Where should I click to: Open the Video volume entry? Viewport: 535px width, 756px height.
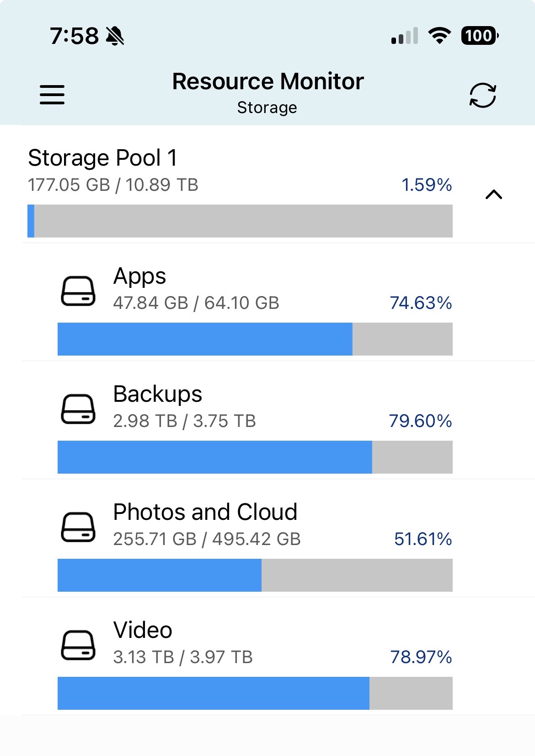(278, 656)
